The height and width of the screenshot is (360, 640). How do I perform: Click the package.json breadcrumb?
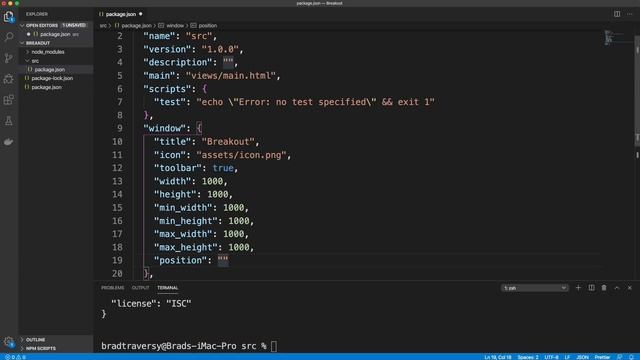(x=136, y=25)
